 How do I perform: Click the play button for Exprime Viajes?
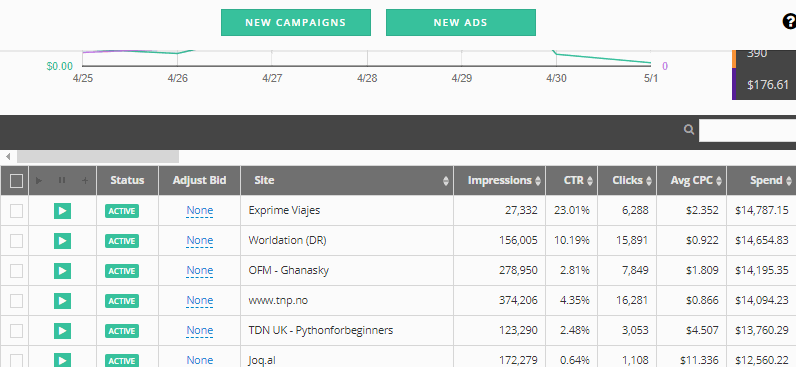(x=62, y=211)
